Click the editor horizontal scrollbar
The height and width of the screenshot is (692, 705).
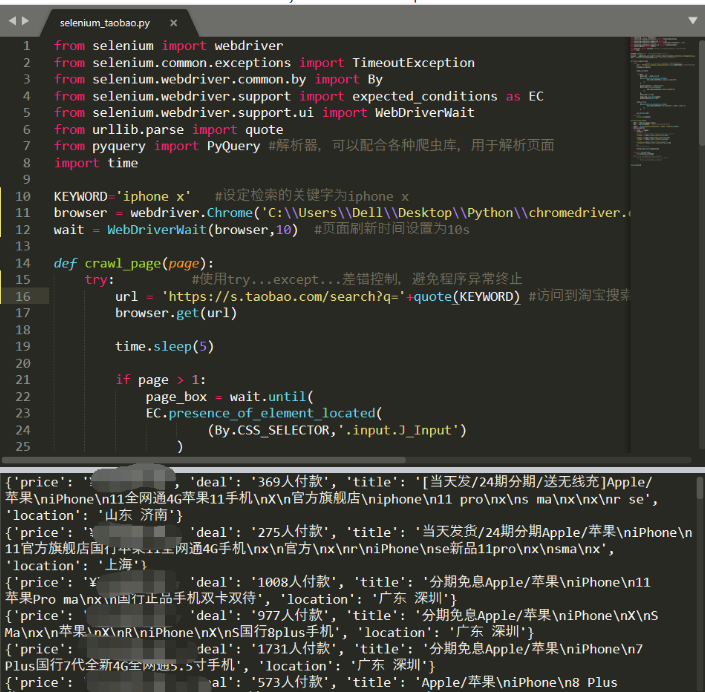tap(204, 460)
